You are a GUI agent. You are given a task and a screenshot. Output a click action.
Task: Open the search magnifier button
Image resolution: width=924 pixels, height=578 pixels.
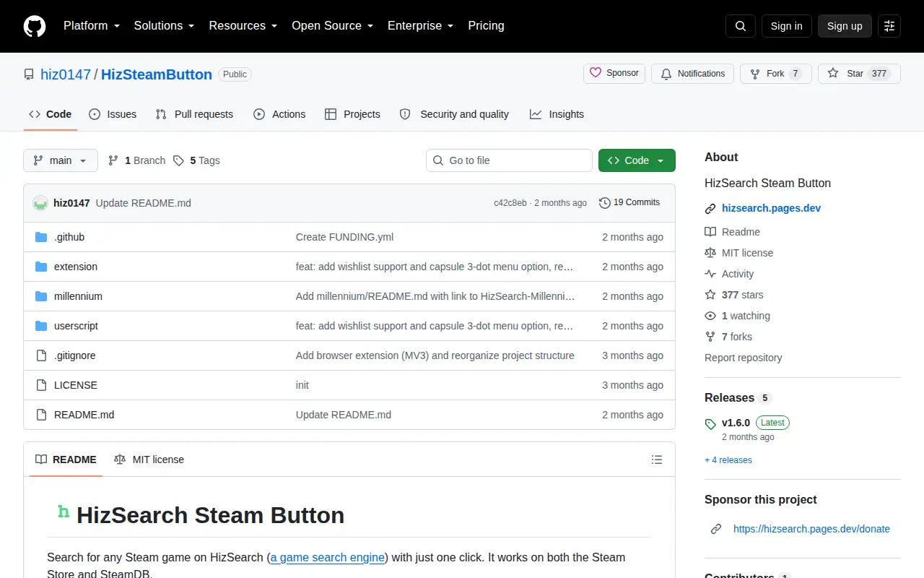point(741,26)
